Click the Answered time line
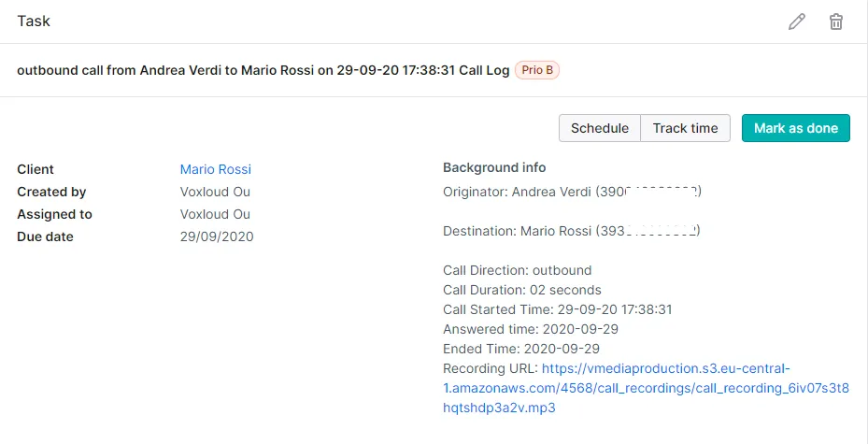The width and height of the screenshot is (868, 444). point(530,329)
